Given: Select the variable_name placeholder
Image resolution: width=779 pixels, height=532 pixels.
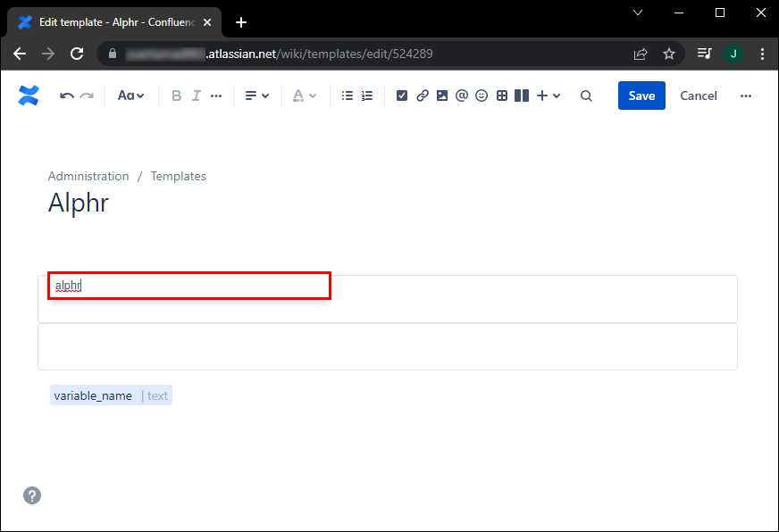Looking at the screenshot, I should coord(112,395).
